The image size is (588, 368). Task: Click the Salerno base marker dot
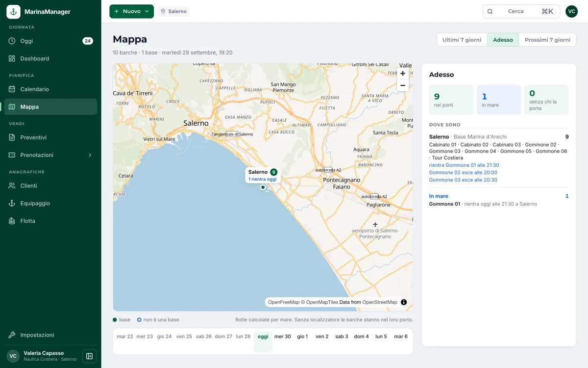[x=263, y=187]
